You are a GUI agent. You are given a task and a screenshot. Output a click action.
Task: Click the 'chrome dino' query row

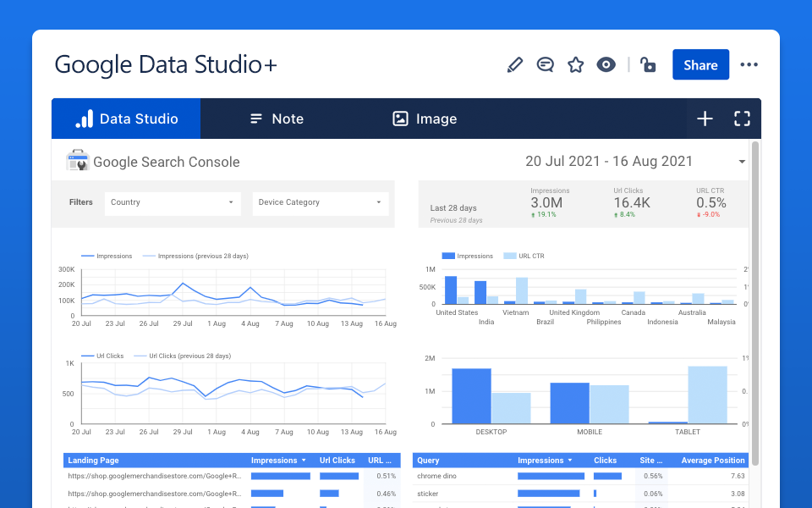point(580,476)
